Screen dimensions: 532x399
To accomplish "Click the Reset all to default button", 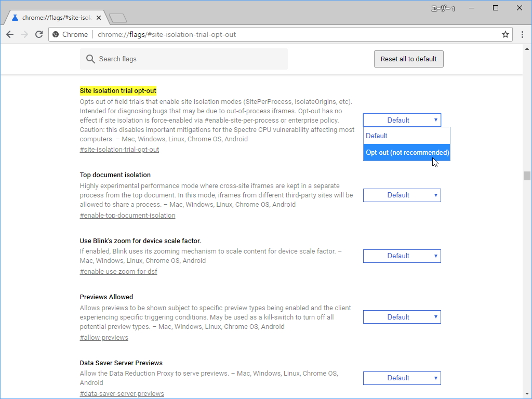I will (408, 59).
